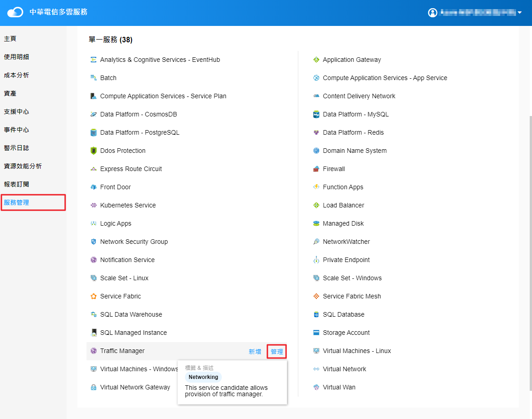Open 資源效能分析 in sidebar

[23, 166]
